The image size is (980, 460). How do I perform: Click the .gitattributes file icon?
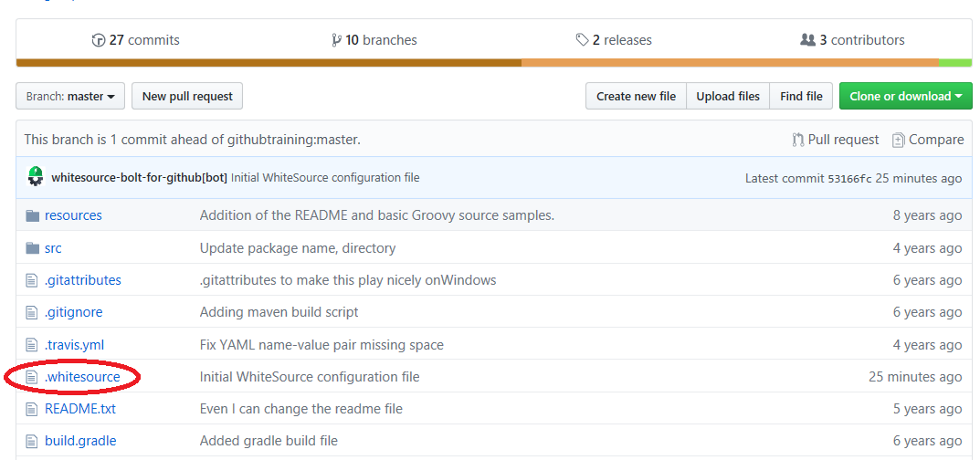tap(32, 281)
